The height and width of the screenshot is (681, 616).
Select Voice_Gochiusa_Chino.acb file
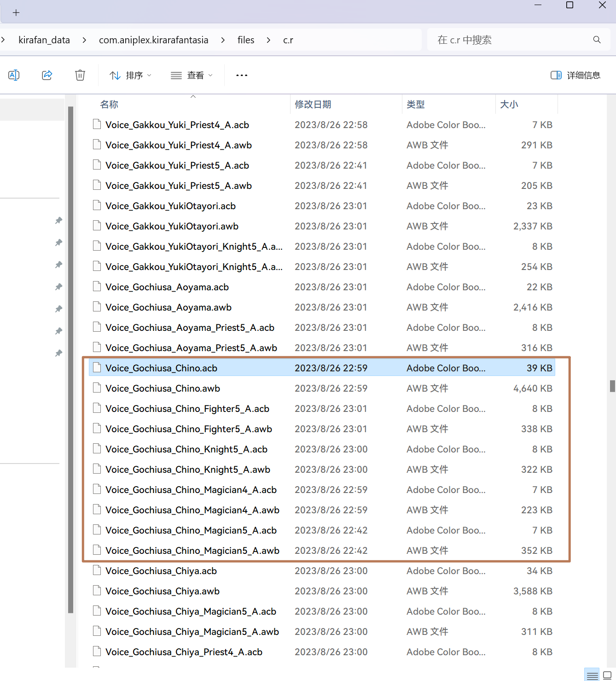click(322, 368)
